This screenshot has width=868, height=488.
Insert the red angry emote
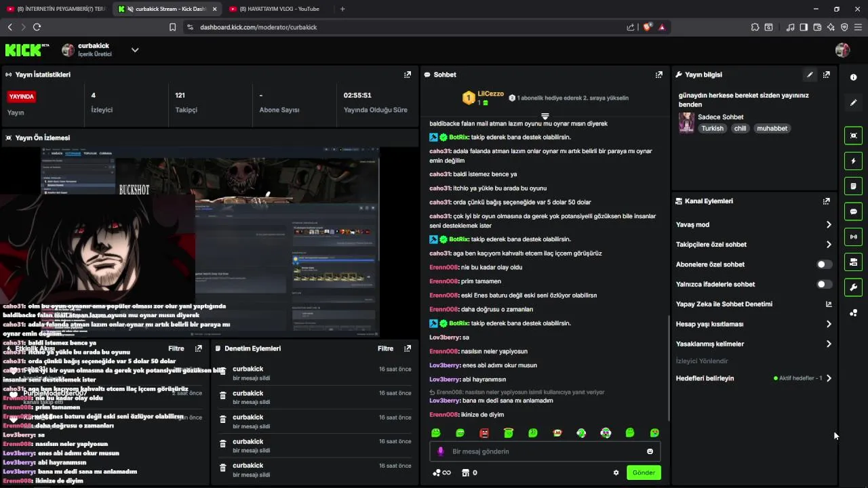[484, 432]
